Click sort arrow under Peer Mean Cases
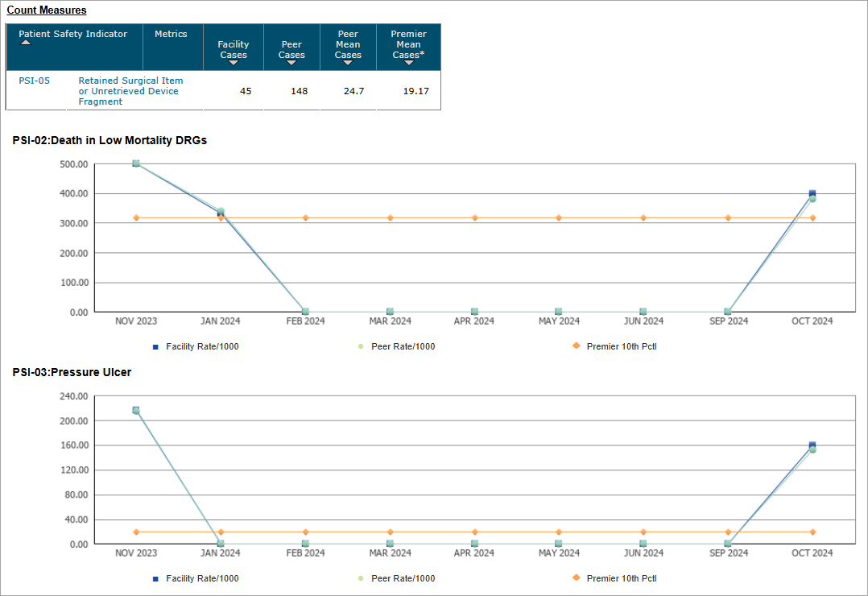Image resolution: width=868 pixels, height=596 pixels. click(348, 63)
